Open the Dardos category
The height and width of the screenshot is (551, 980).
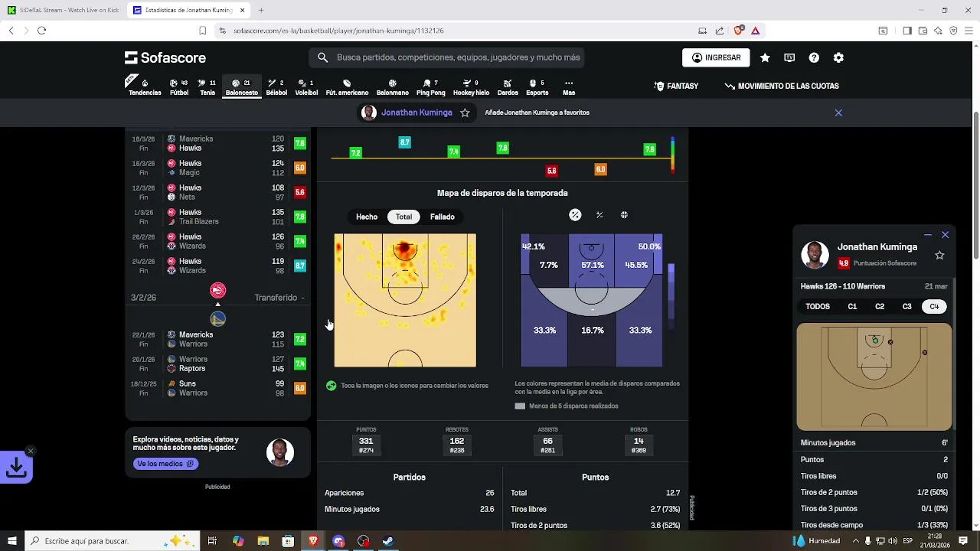(508, 86)
